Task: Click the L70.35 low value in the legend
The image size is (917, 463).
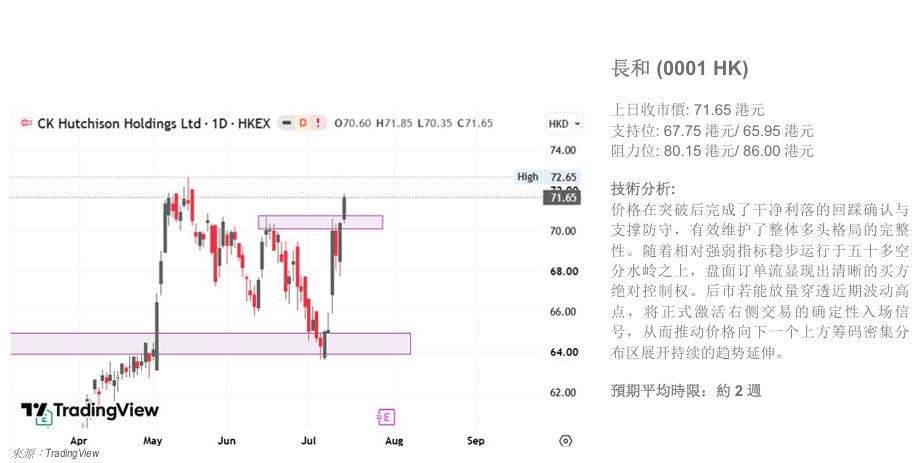Action: pos(435,123)
